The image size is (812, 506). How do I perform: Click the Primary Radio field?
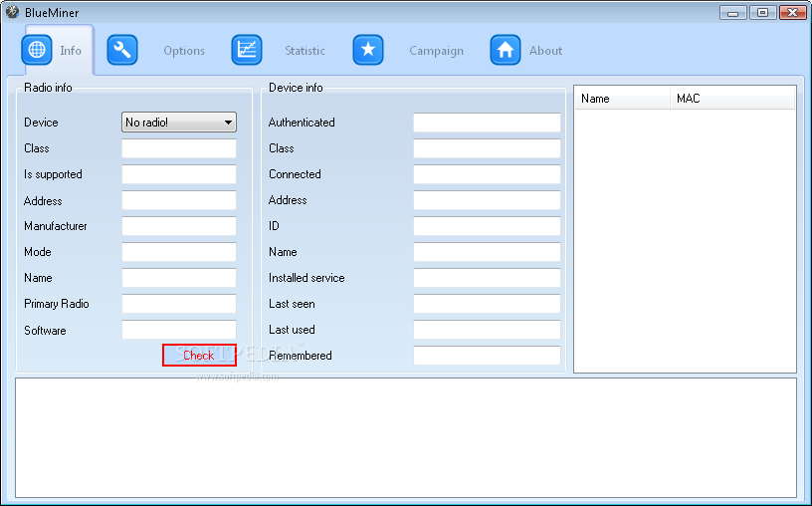[x=179, y=304]
